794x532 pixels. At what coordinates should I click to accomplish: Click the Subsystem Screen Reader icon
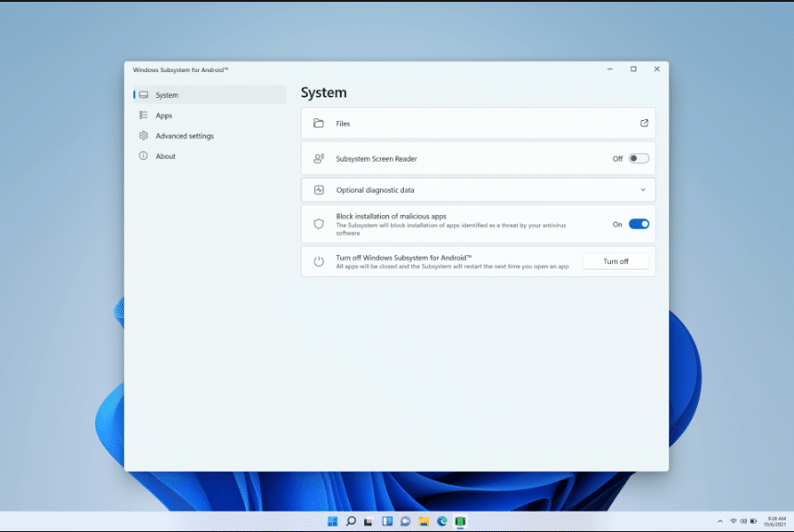(x=319, y=159)
